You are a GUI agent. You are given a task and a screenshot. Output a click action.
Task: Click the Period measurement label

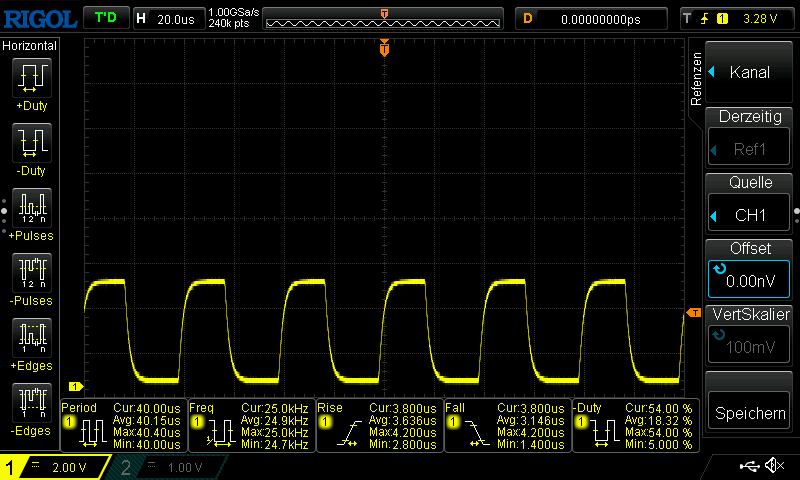click(x=79, y=408)
